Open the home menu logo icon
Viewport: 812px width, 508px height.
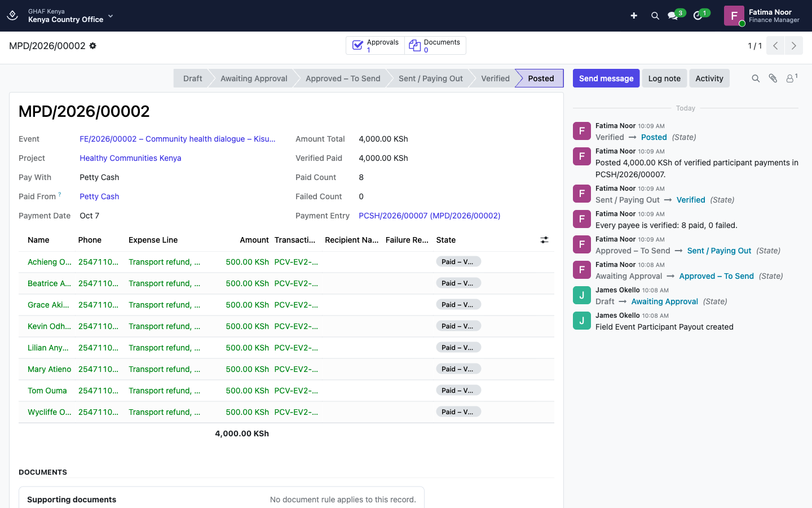point(12,16)
